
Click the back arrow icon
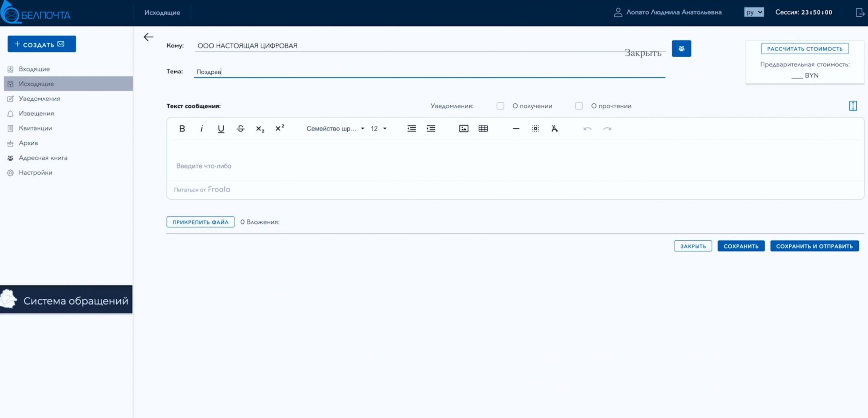(149, 37)
